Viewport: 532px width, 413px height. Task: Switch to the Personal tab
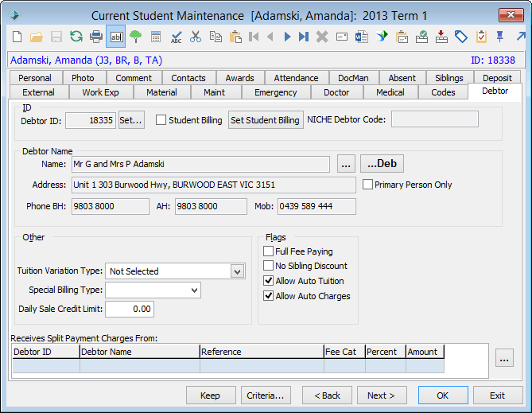(35, 78)
